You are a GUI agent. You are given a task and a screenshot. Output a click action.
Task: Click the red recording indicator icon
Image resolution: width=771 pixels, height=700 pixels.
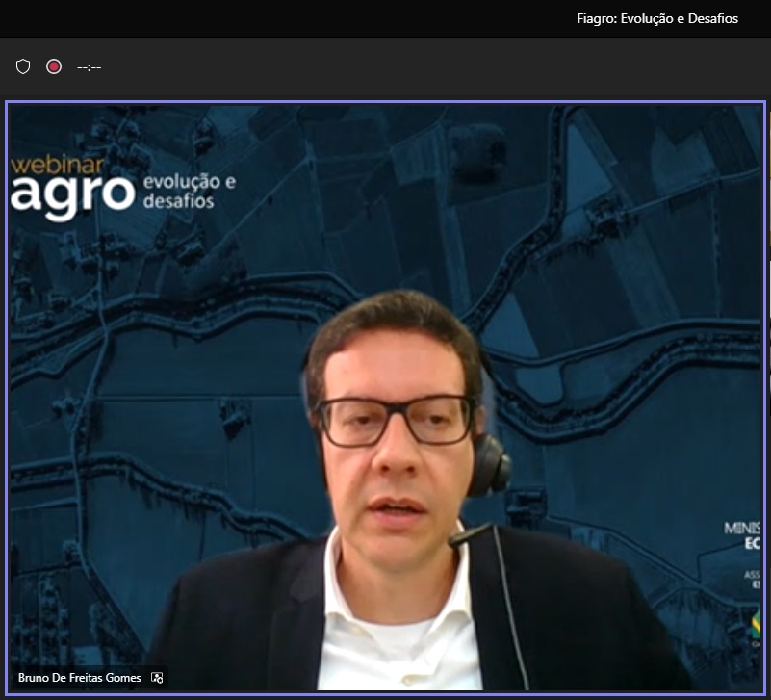[x=54, y=66]
